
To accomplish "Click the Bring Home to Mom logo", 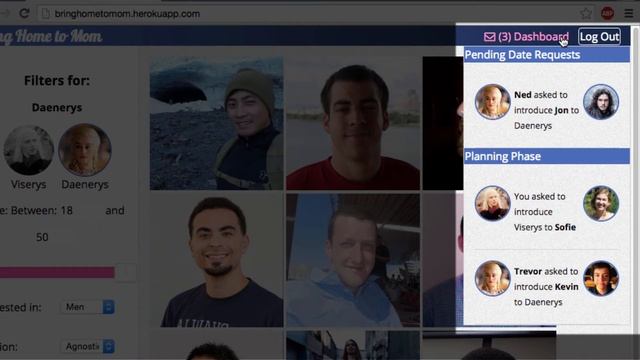I will 51,37.
